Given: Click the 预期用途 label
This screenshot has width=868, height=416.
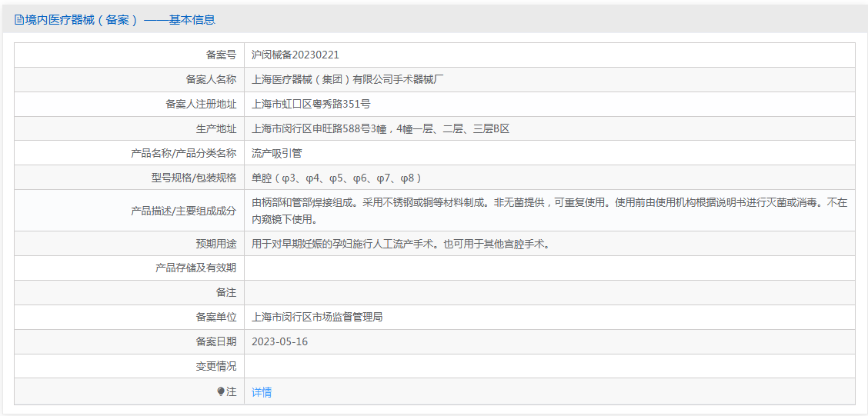Looking at the screenshot, I should [216, 244].
